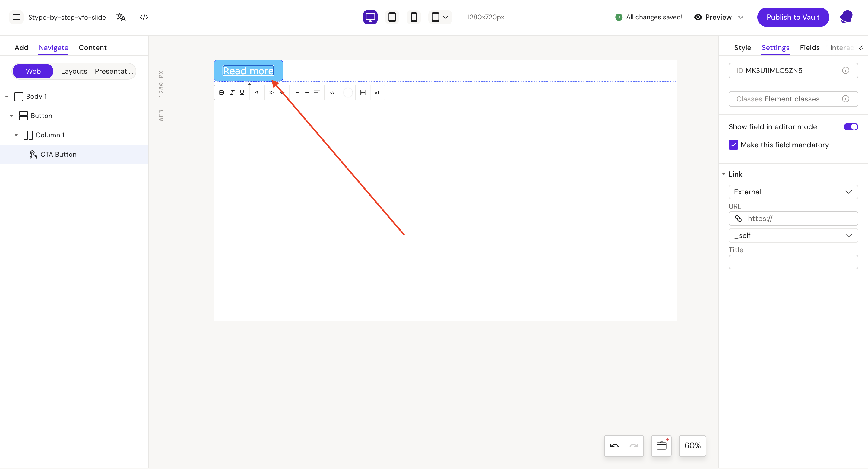The width and height of the screenshot is (868, 469).
Task: Click the link Title input field
Action: coord(793,262)
